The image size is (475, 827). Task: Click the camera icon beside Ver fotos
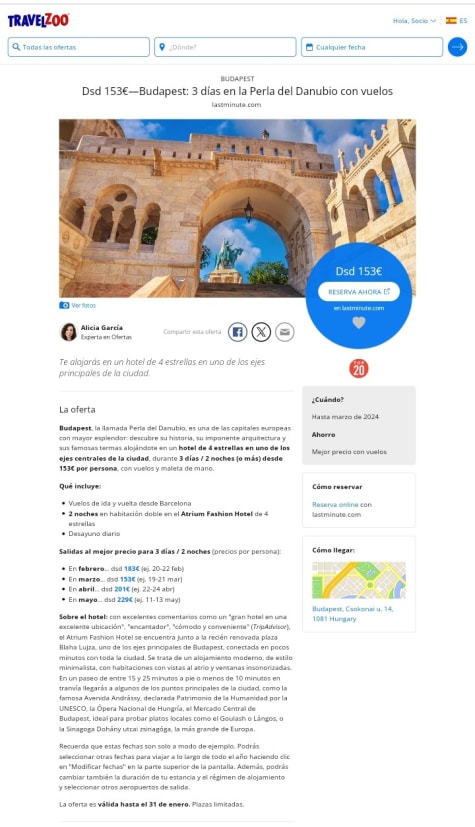[x=64, y=305]
